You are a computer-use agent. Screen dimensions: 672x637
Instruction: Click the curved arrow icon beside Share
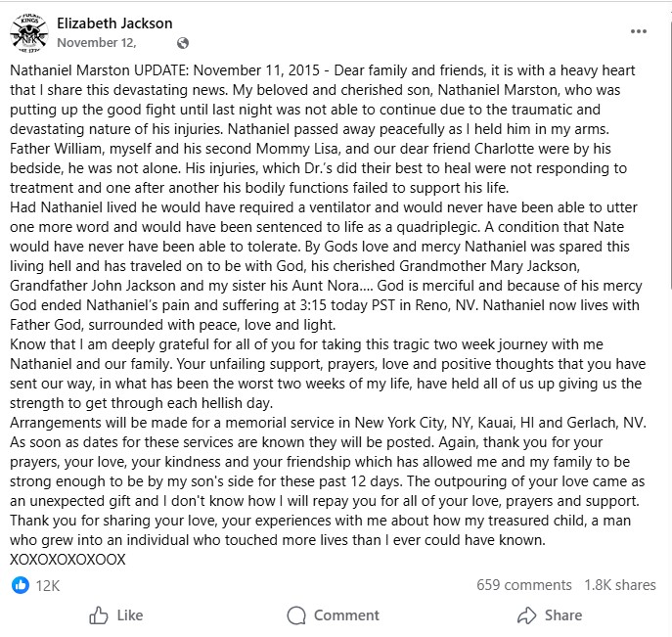[x=526, y=615]
